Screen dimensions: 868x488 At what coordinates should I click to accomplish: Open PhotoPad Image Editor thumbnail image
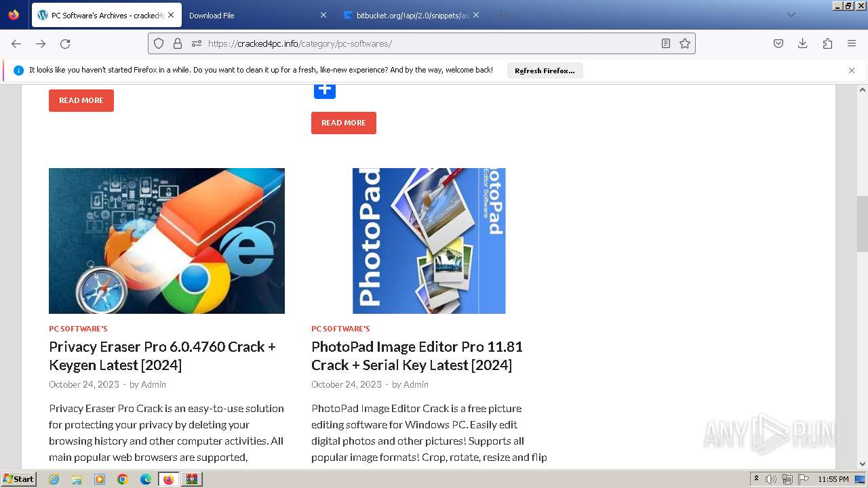429,241
